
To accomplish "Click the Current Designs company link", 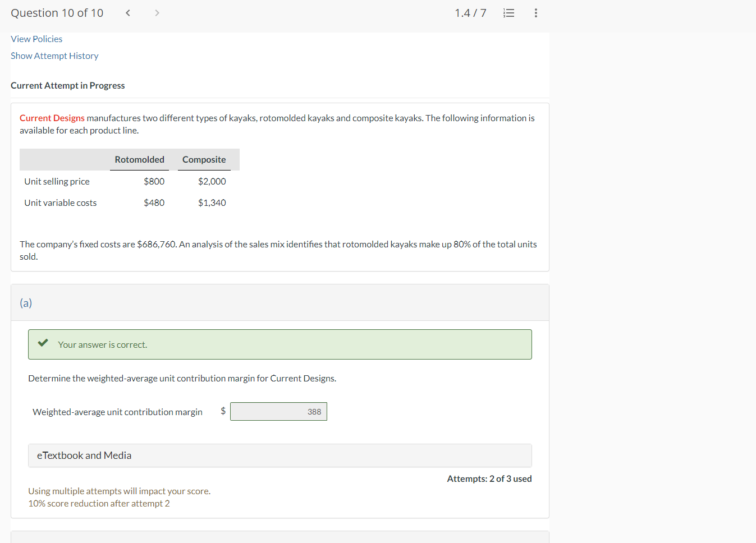I will (x=52, y=118).
